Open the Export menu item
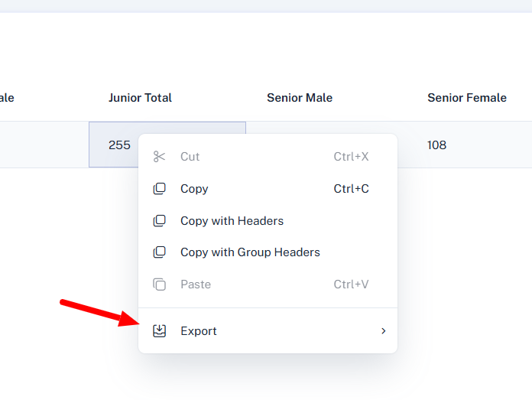Viewport: 532px width, 400px height. (x=199, y=331)
